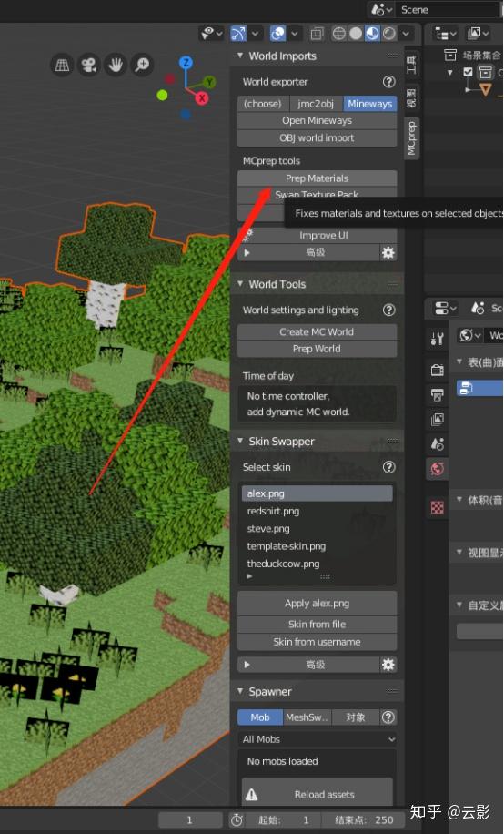The image size is (504, 834).
Task: Select the (choose) exporter option
Action: click(263, 104)
